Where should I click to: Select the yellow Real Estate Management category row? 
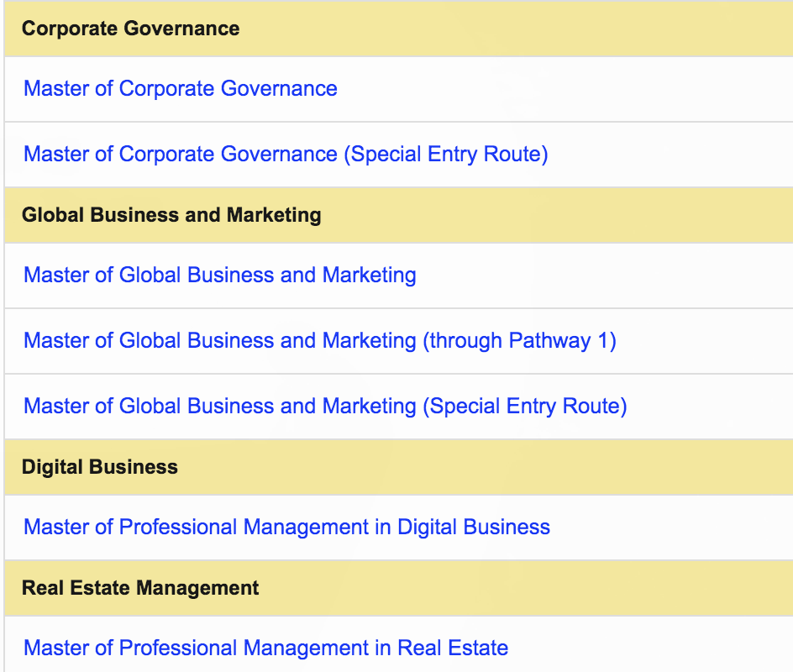[398, 587]
